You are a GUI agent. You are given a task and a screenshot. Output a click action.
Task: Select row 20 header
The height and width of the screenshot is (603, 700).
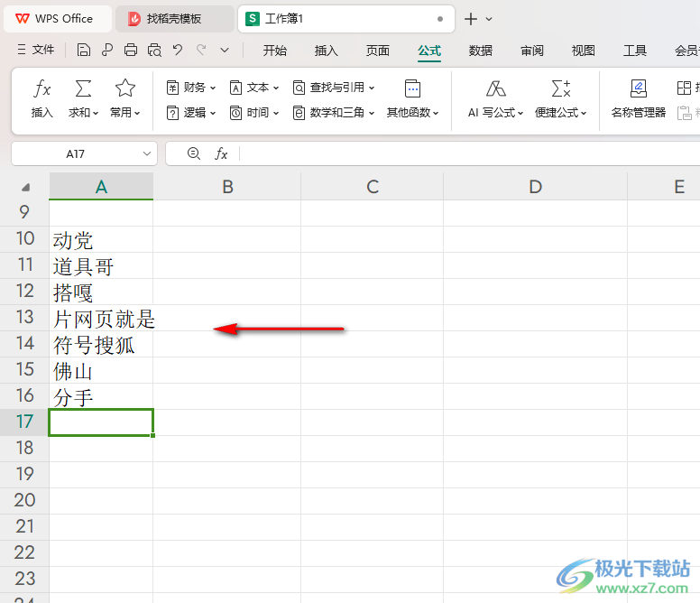pyautogui.click(x=24, y=501)
